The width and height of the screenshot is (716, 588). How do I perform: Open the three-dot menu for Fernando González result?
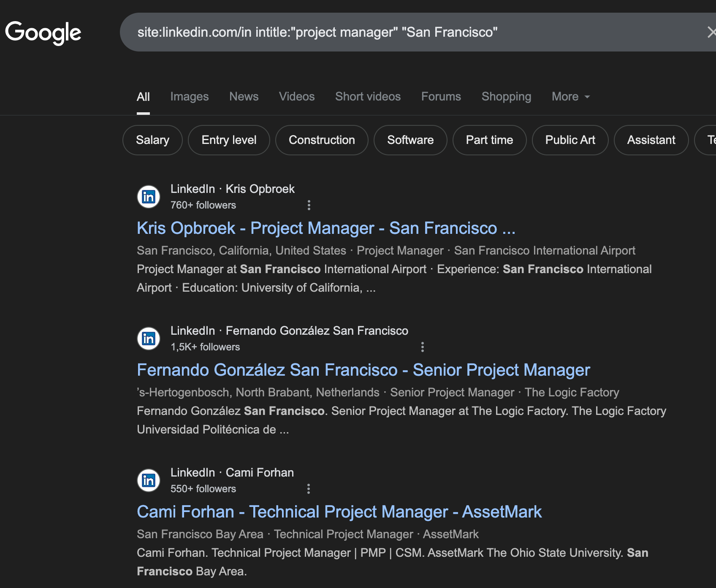(423, 347)
